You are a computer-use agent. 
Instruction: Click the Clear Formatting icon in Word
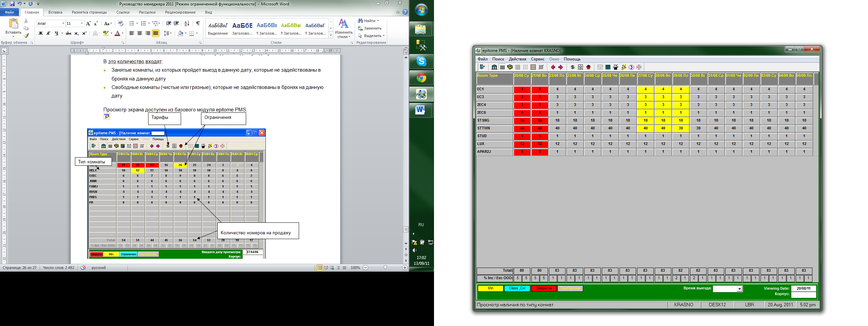point(120,23)
